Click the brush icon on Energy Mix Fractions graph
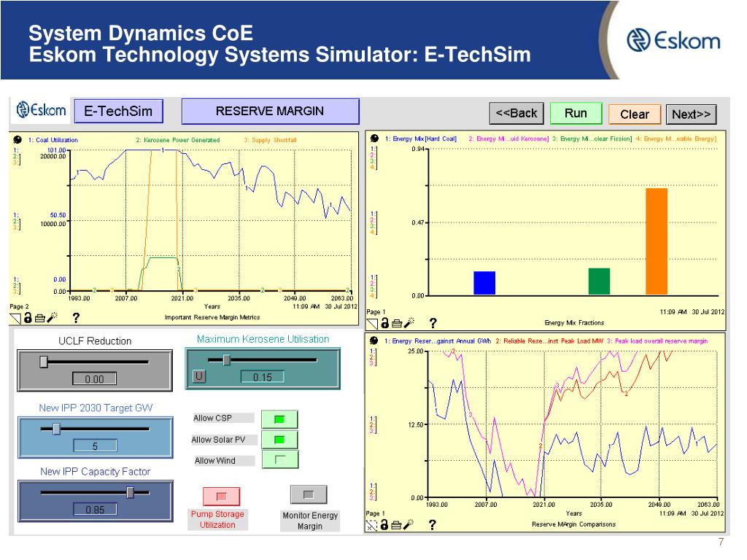The width and height of the screenshot is (747, 560). 409,323
